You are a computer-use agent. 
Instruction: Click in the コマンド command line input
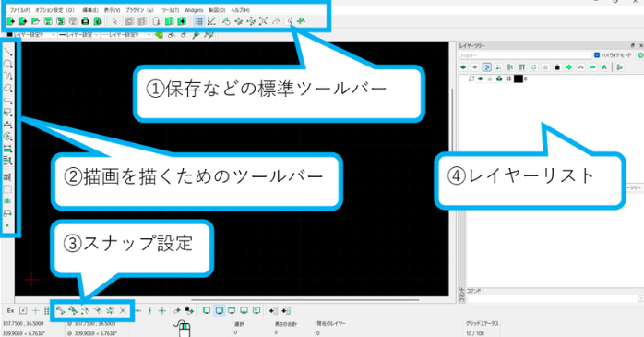[553, 298]
